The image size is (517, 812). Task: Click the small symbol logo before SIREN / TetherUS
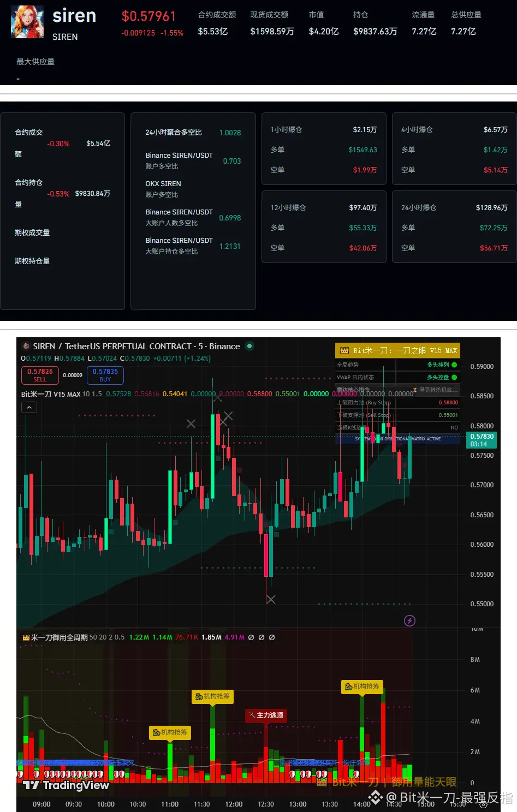[26, 346]
